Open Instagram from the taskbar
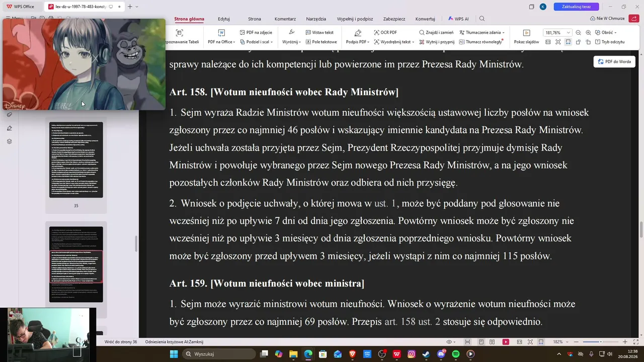The width and height of the screenshot is (644, 362). 412,354
